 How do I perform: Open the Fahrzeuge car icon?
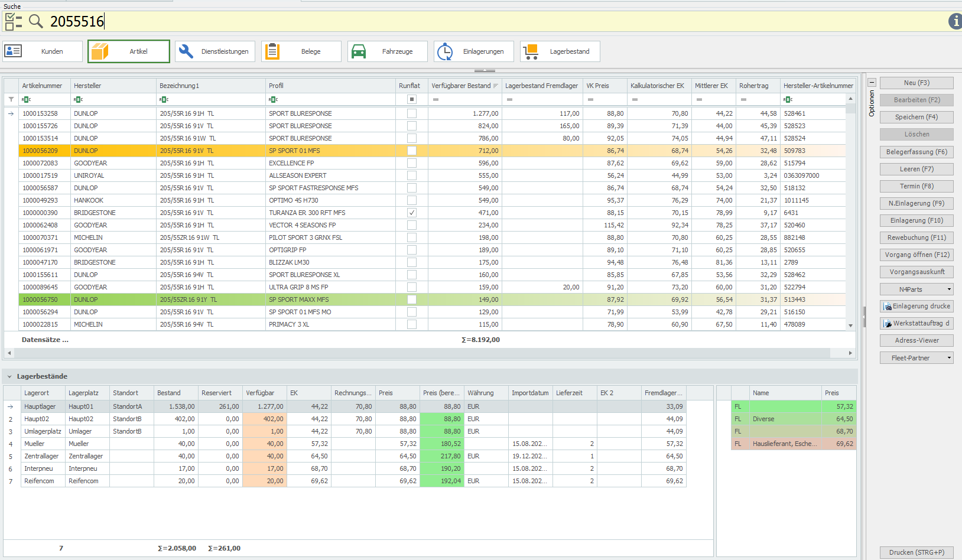359,51
